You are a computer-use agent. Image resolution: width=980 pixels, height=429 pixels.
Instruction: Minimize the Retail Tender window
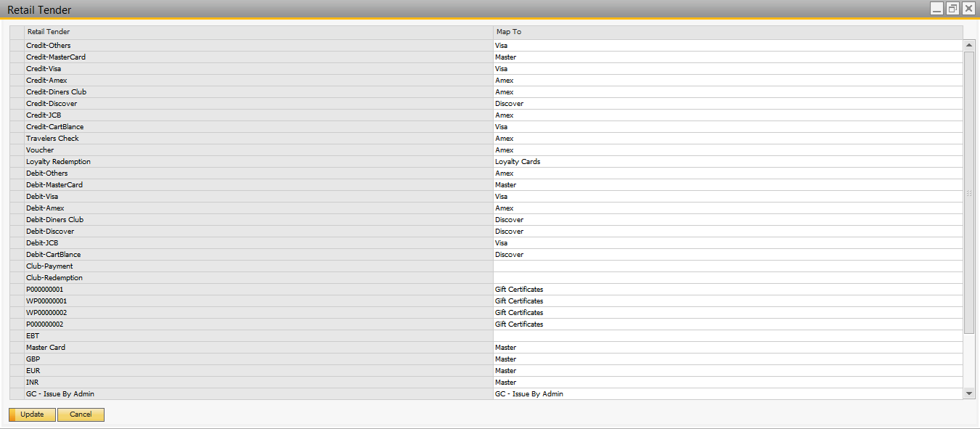[x=938, y=9]
